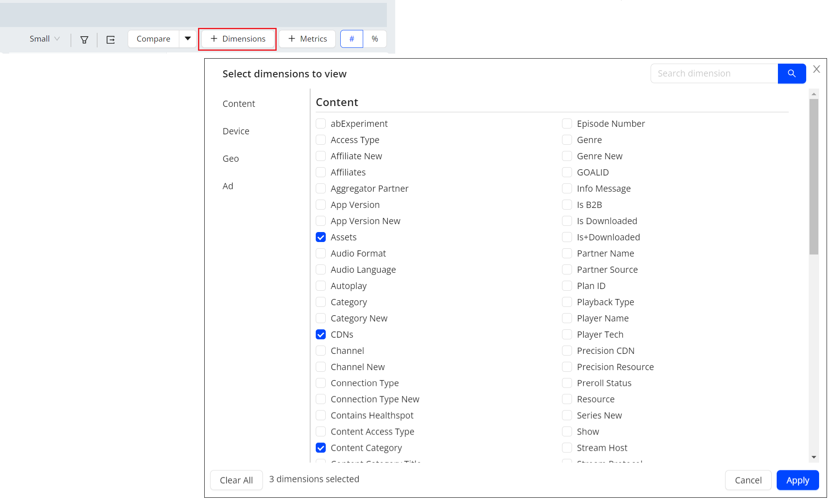Switch to percent (%) display mode
832x504 pixels.
click(x=374, y=39)
